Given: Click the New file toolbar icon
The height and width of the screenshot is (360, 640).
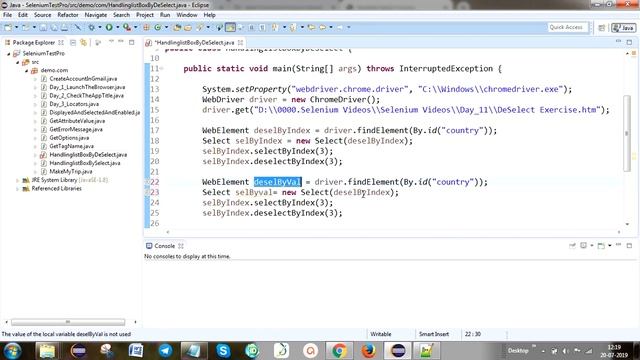Looking at the screenshot, I should coord(8,27).
